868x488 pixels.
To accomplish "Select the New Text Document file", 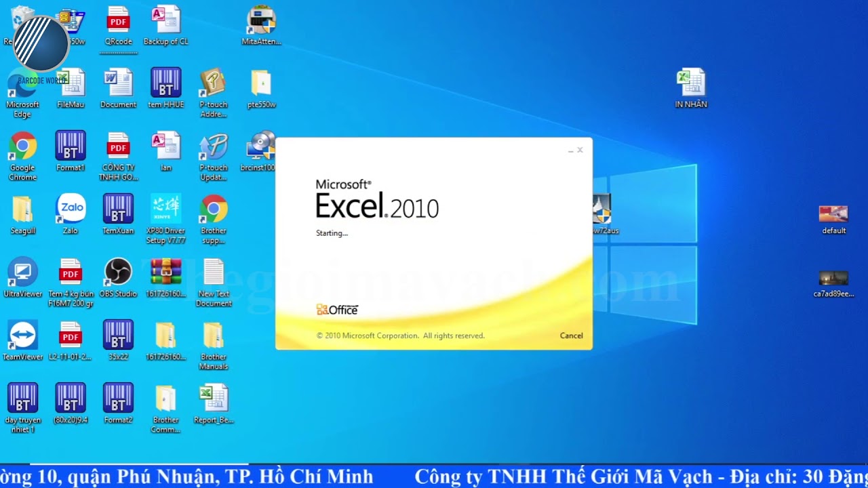I will [213, 283].
